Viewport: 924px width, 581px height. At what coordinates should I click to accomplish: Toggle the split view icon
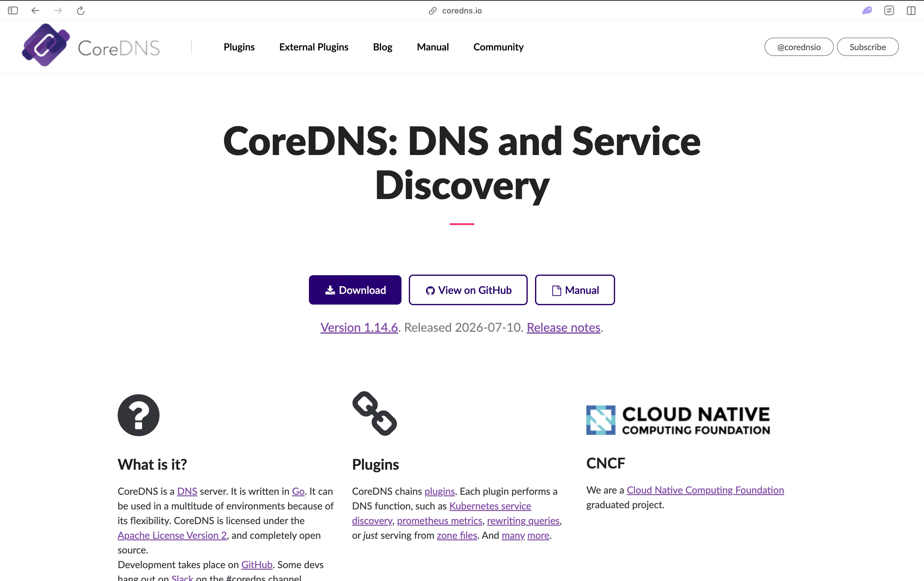tap(911, 10)
